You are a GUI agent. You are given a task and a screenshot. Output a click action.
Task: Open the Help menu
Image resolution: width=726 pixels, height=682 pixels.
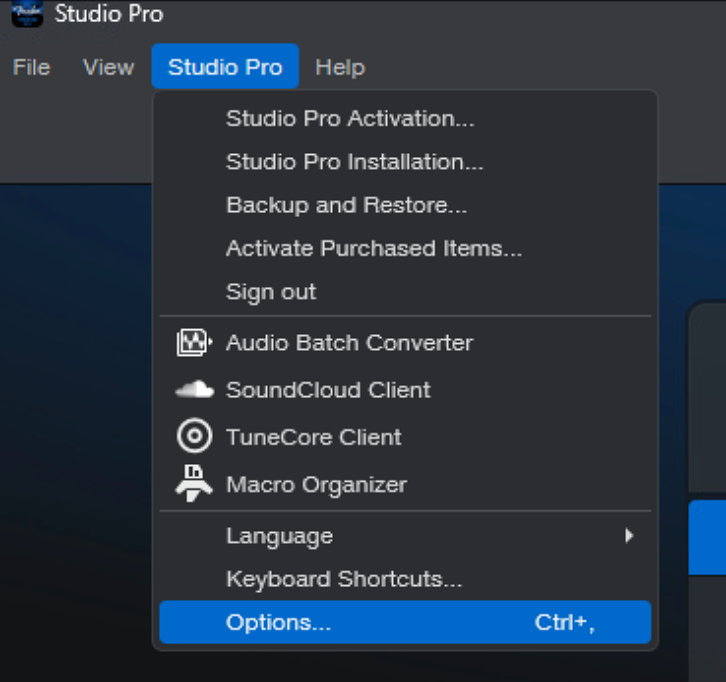pyautogui.click(x=340, y=68)
